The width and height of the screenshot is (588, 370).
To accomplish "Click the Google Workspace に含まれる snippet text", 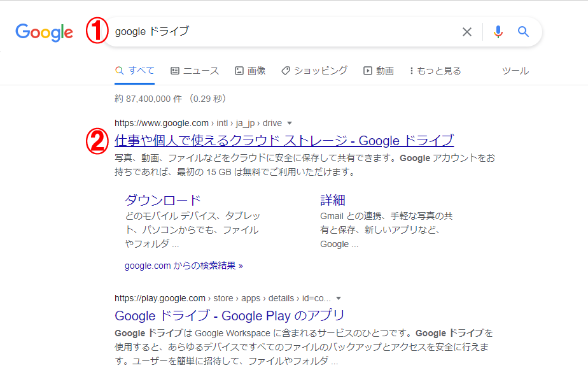I will 304,347.
